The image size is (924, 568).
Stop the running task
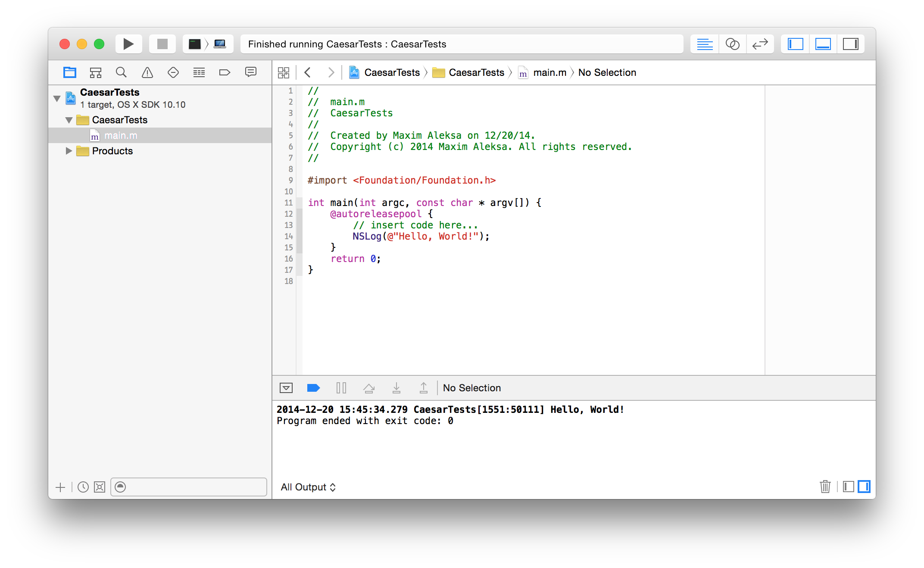tap(162, 44)
